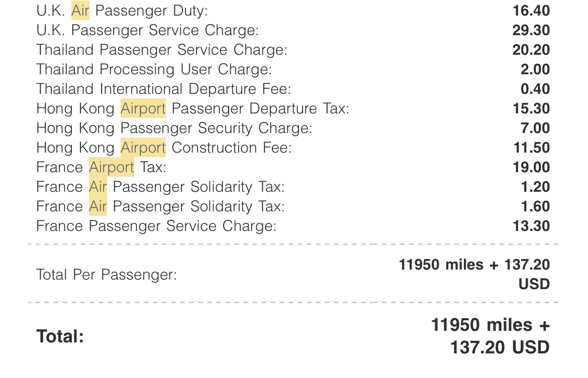
Task: Click highlighted "Airport" in France Airport Tax
Action: pyautogui.click(x=112, y=167)
